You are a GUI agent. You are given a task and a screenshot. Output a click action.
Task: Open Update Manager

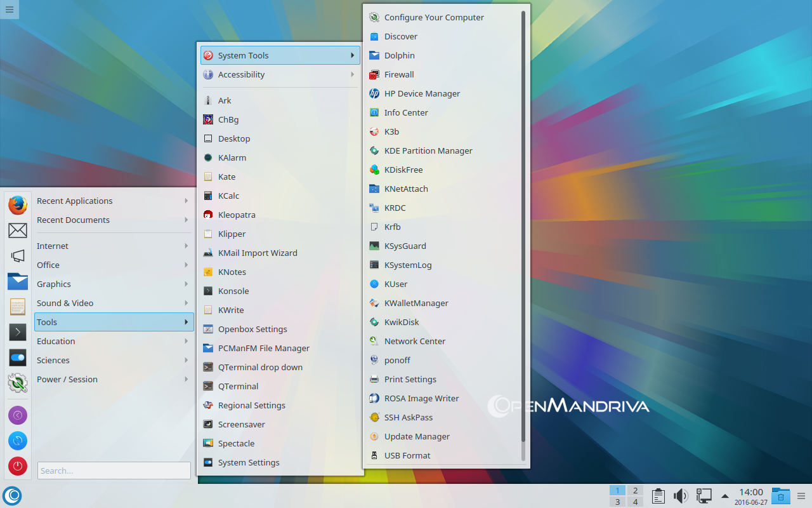[x=443, y=436]
